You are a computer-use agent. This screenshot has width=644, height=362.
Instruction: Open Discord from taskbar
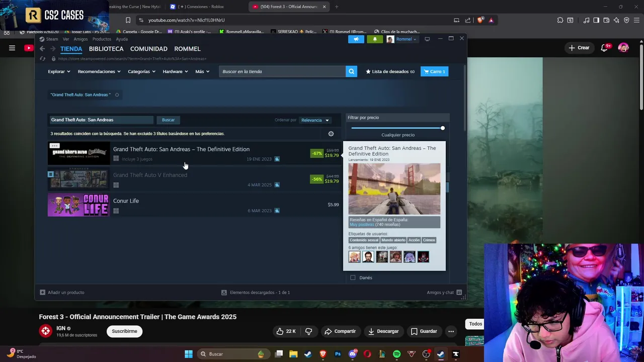tap(353, 354)
